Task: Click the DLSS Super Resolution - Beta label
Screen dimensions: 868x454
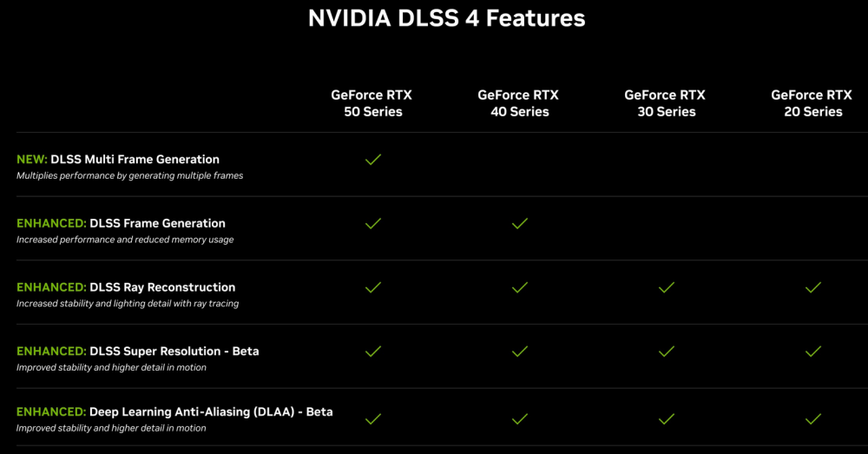Action: click(x=174, y=352)
